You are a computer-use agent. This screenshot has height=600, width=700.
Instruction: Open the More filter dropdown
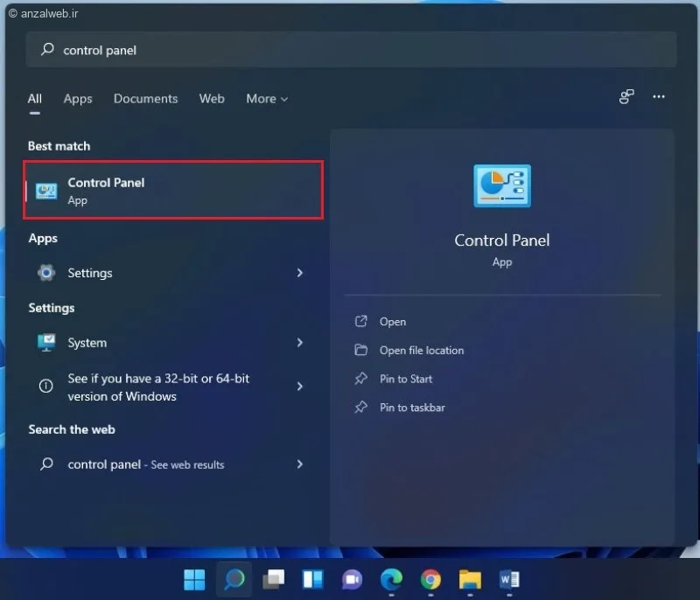pos(267,99)
